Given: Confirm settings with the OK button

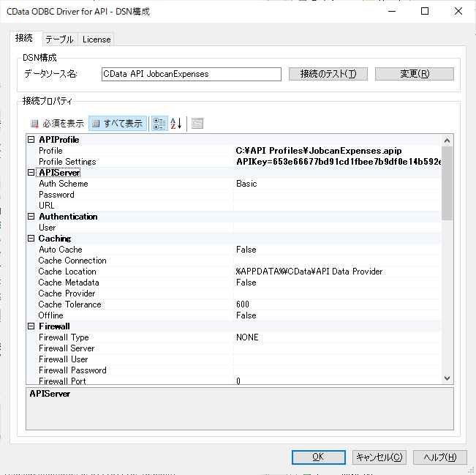Looking at the screenshot, I should (x=319, y=457).
